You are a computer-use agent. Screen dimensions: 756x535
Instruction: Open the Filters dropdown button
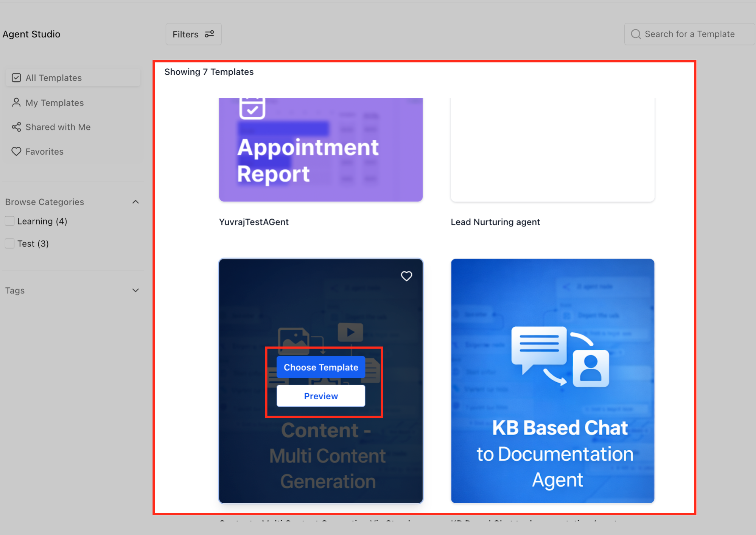point(193,34)
